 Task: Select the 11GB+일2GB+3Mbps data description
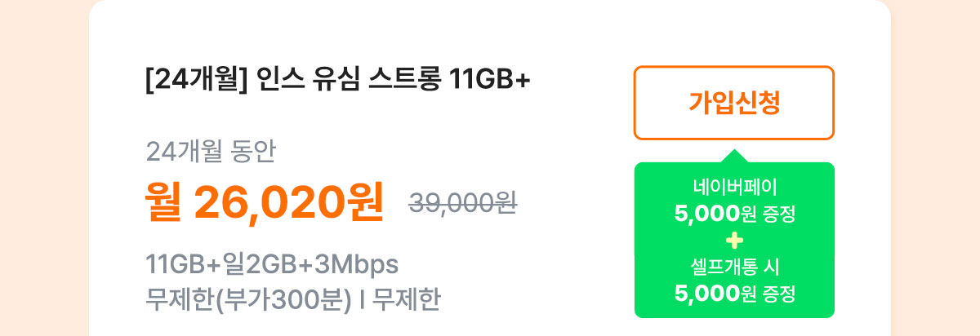point(271,265)
